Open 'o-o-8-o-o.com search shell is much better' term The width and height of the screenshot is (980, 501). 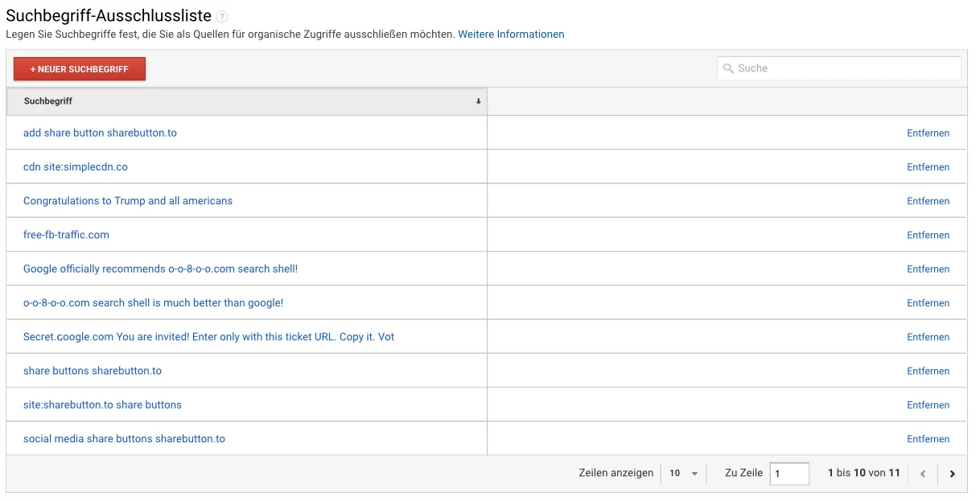pos(153,303)
